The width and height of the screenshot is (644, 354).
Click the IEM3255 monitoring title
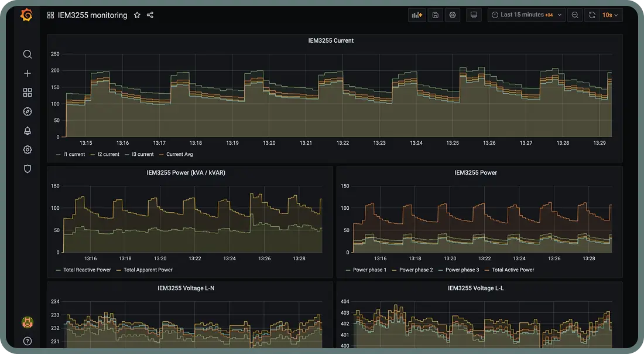93,15
